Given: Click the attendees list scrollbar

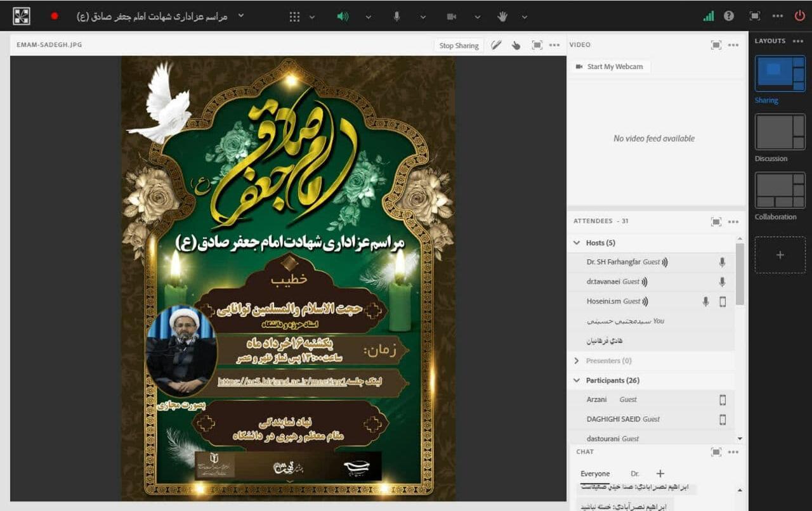Looking at the screenshot, I should (740, 273).
